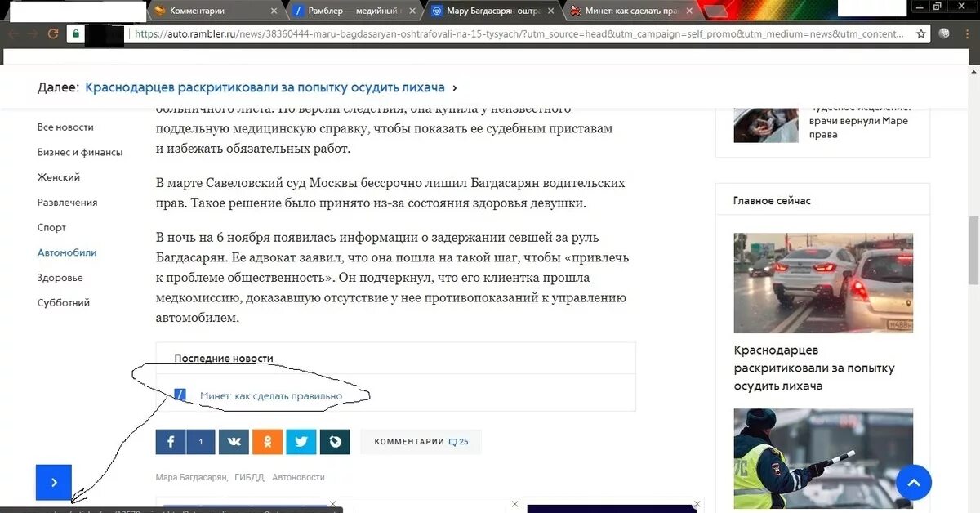
Task: Open Минет: как сделать правильно link
Action: tap(271, 396)
